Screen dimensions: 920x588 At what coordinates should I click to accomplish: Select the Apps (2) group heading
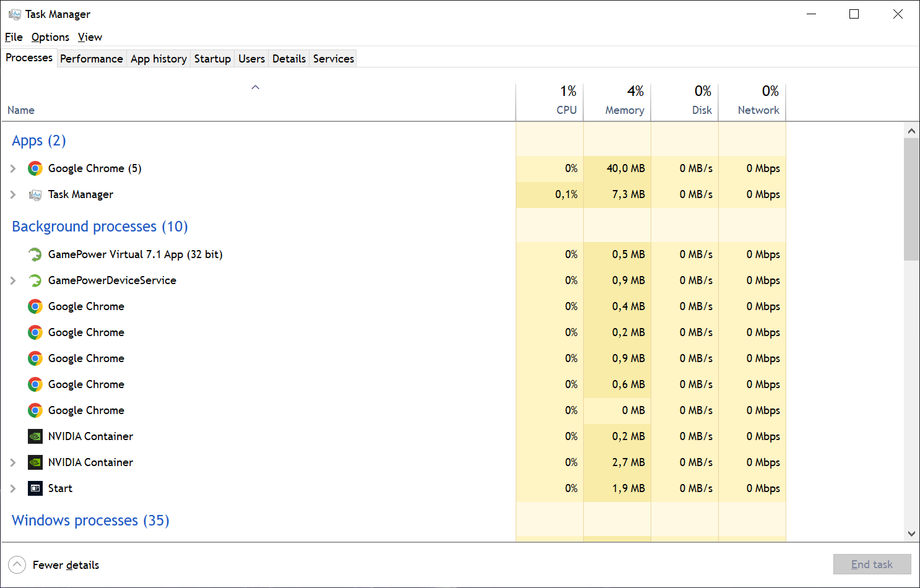[39, 141]
